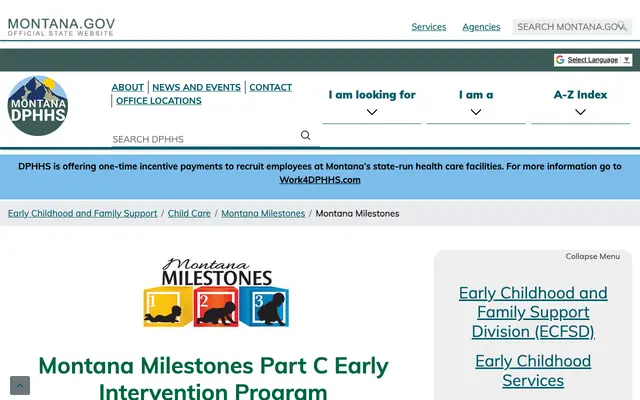Click the Montana DPHHS round logo
The image size is (640, 400).
click(x=38, y=106)
